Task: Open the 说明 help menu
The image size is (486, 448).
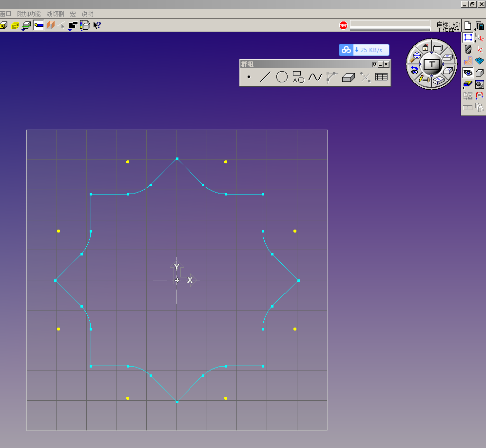Action: [87, 14]
